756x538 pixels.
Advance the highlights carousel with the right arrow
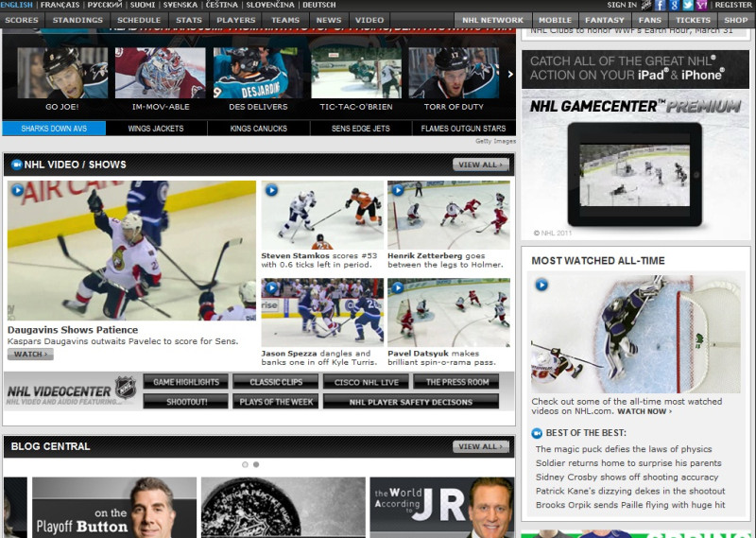point(510,74)
